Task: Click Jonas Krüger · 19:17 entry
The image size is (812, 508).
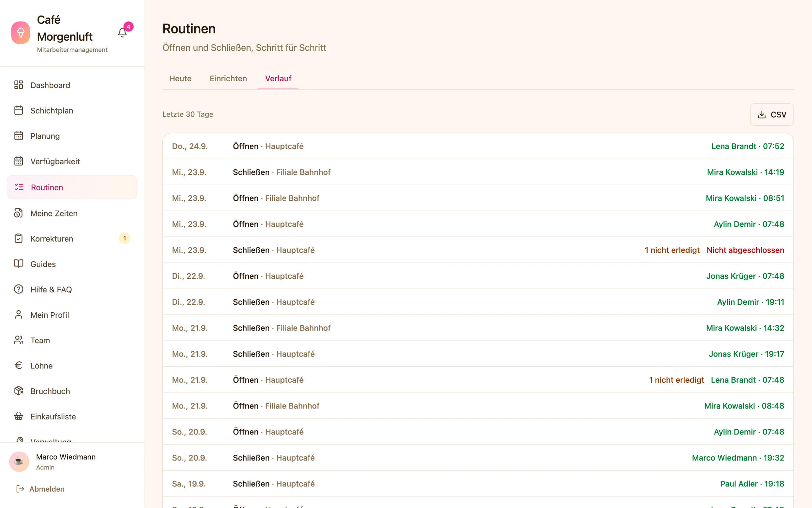Action: [746, 354]
